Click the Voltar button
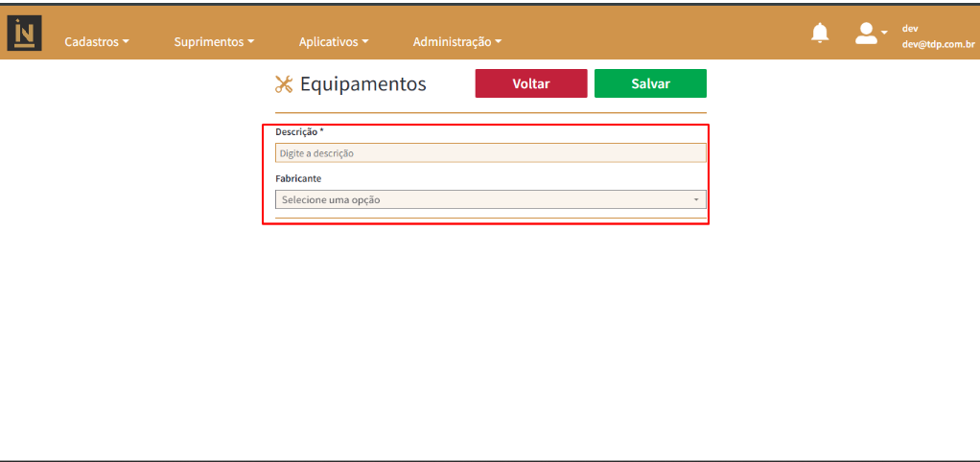 click(531, 83)
